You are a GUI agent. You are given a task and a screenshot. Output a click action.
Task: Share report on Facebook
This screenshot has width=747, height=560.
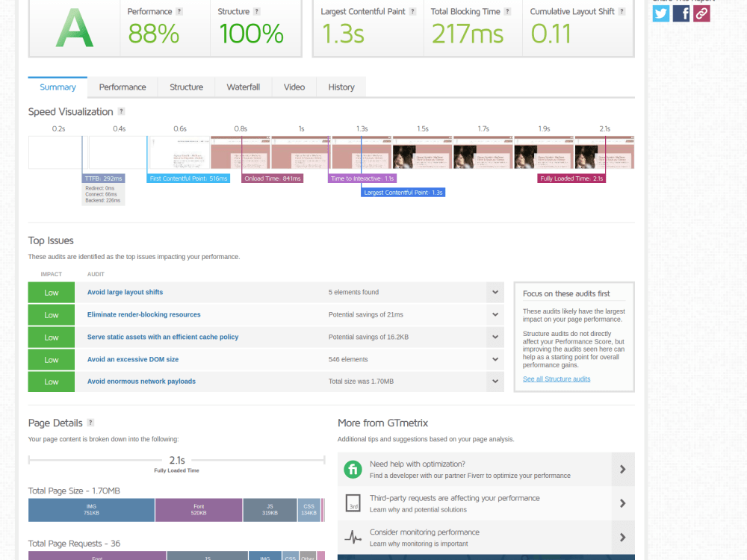coord(681,13)
